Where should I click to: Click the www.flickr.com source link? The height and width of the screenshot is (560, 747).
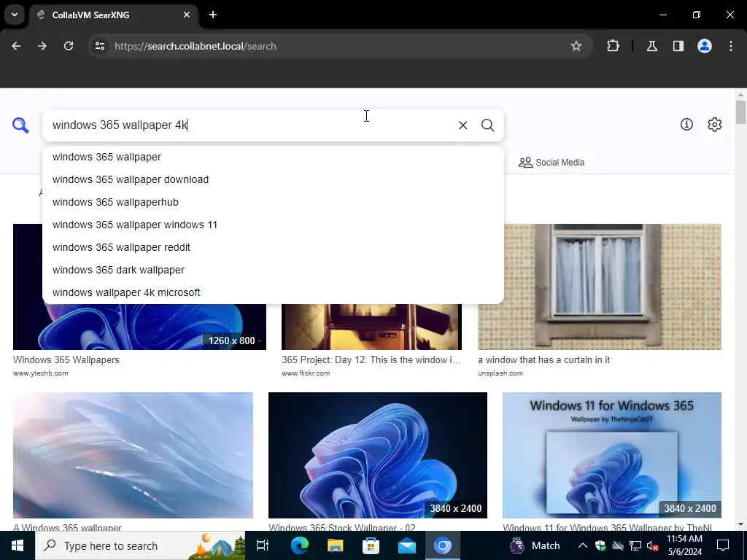coord(306,373)
